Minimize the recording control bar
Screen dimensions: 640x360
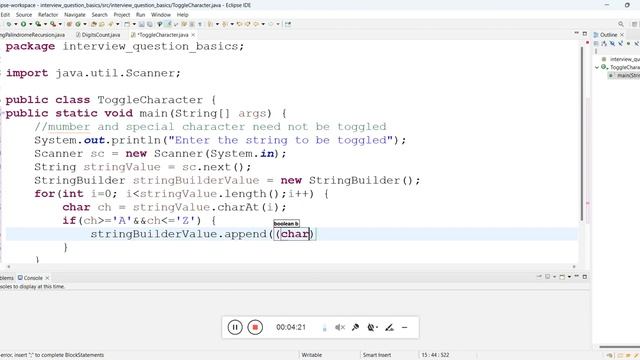[404, 327]
